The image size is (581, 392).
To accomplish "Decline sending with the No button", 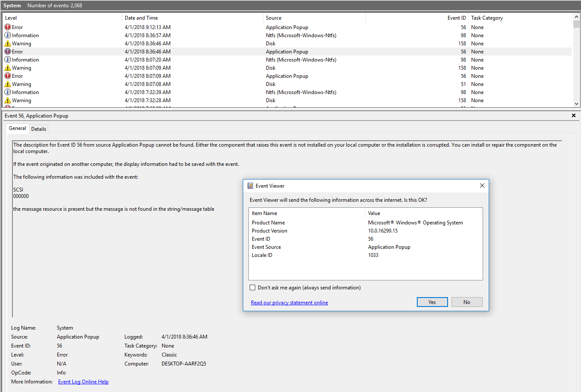I will (x=467, y=302).
